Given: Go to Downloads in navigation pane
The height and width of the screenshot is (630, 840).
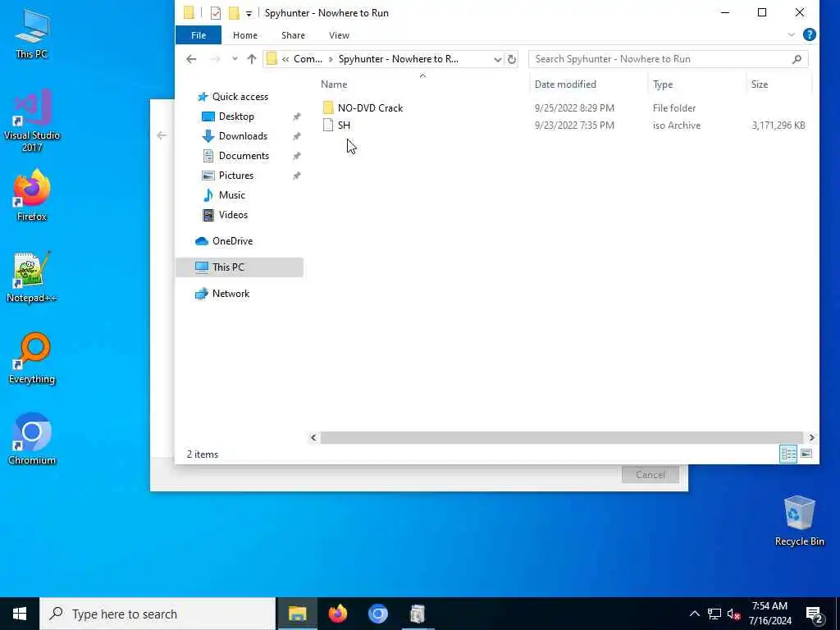Looking at the screenshot, I should click(242, 136).
